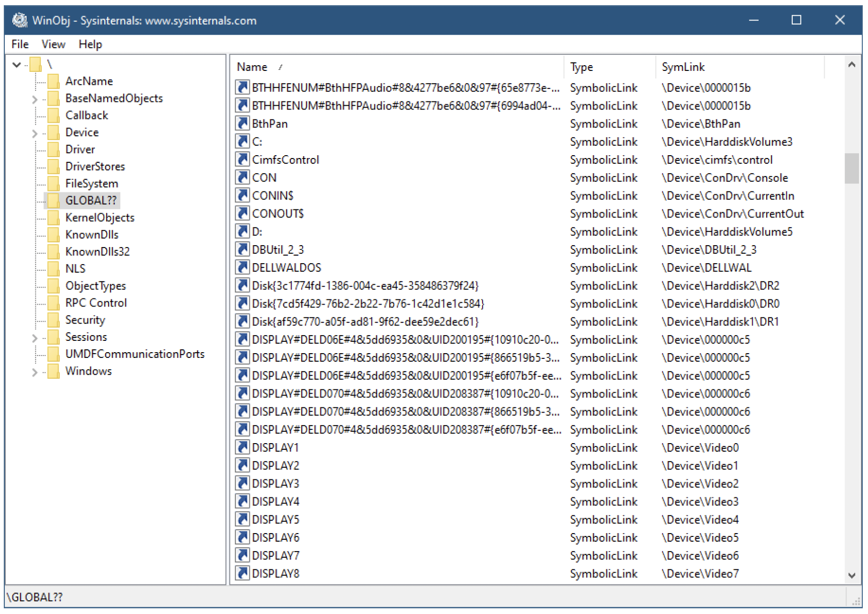Expand the BaseNamedObjects tree node
The image size is (868, 614).
point(34,99)
